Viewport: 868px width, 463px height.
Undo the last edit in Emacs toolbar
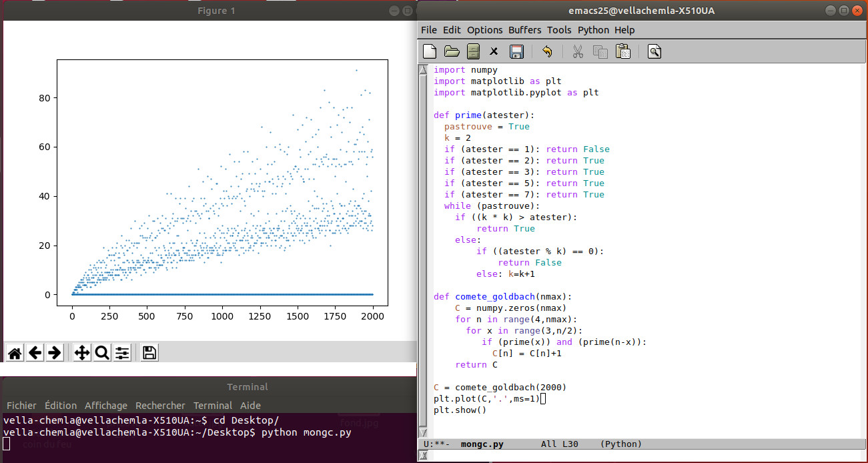tap(547, 51)
